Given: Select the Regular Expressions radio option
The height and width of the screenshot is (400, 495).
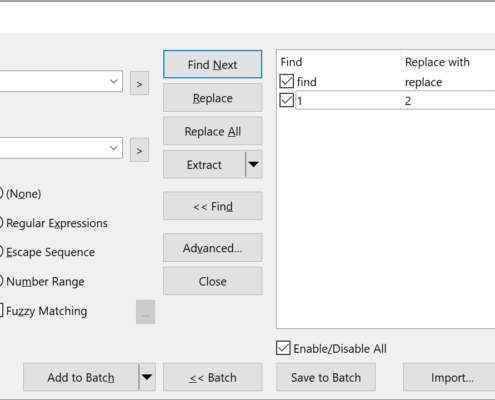Looking at the screenshot, I should (1, 223).
